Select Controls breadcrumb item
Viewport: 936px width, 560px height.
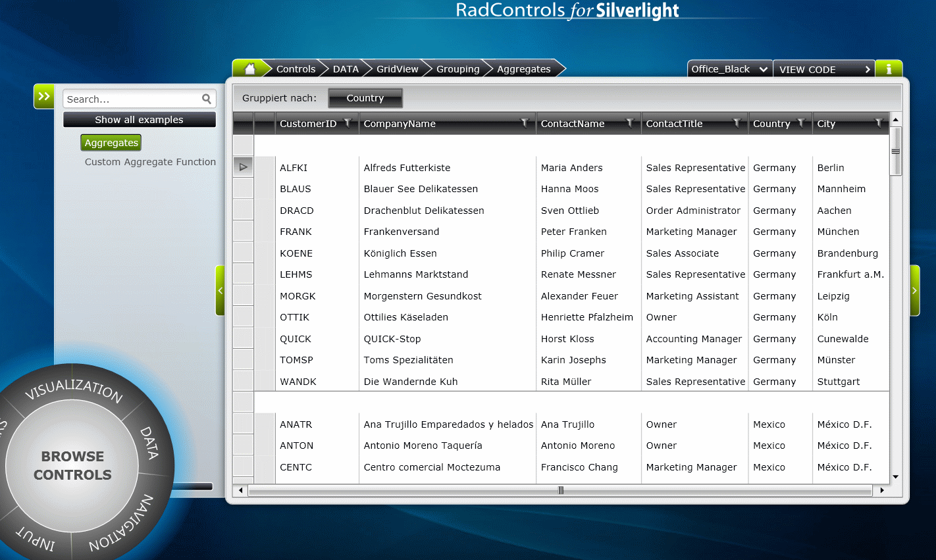(296, 69)
